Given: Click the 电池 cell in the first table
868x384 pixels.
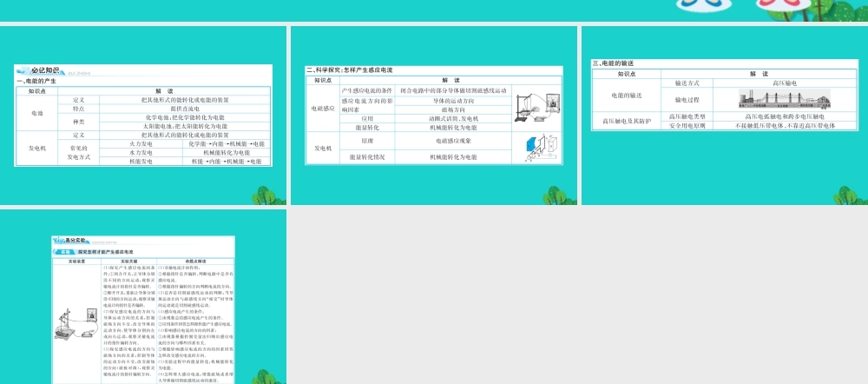Looking at the screenshot, I should (36, 113).
